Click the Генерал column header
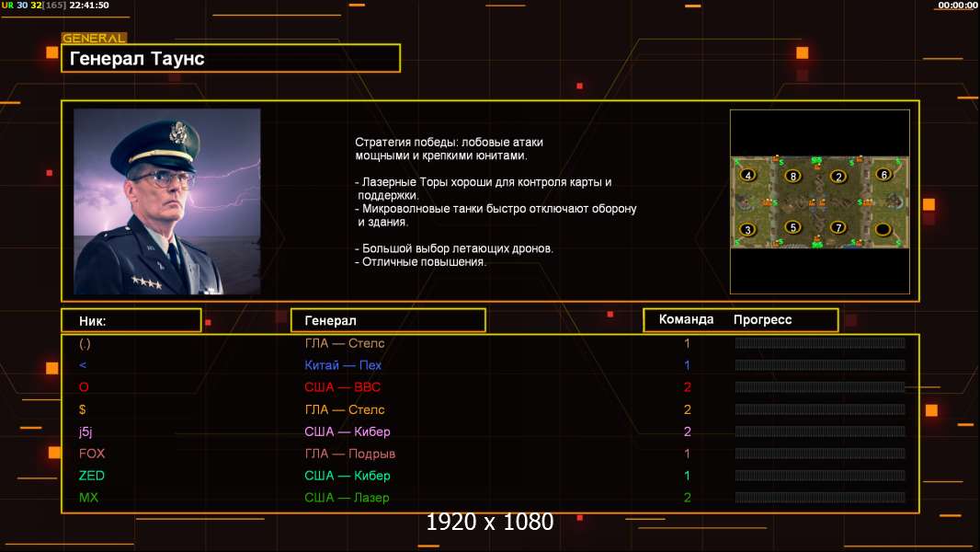 388,320
